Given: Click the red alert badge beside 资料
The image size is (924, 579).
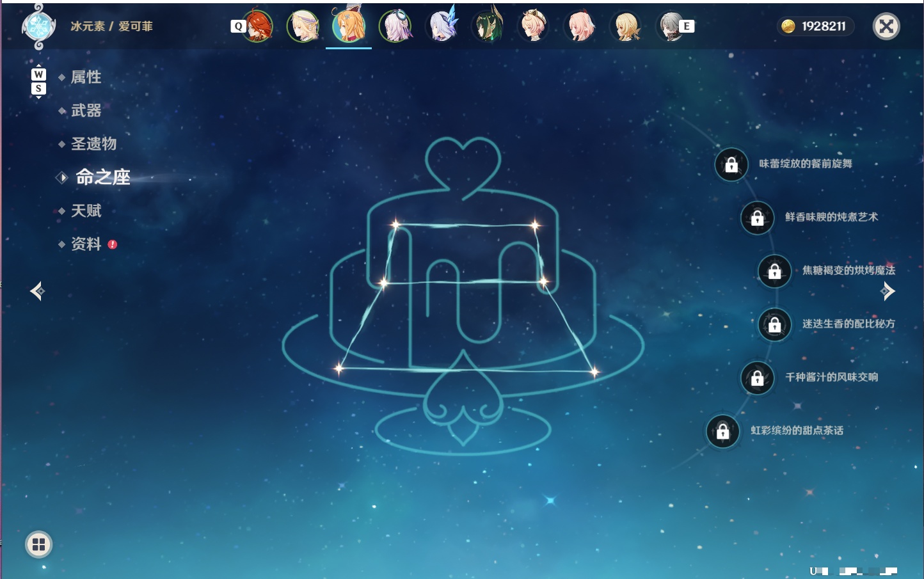Looking at the screenshot, I should 113,244.
